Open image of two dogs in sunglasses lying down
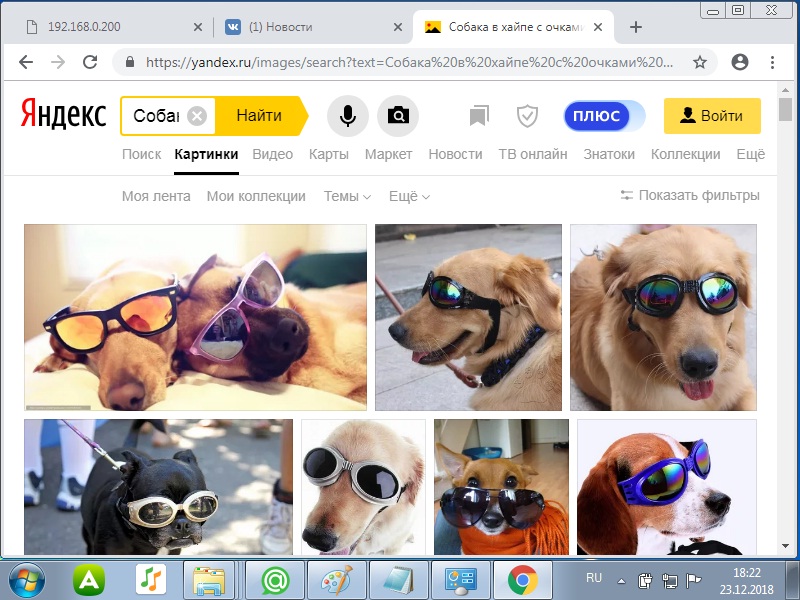Screen dimensions: 800x600 point(195,317)
